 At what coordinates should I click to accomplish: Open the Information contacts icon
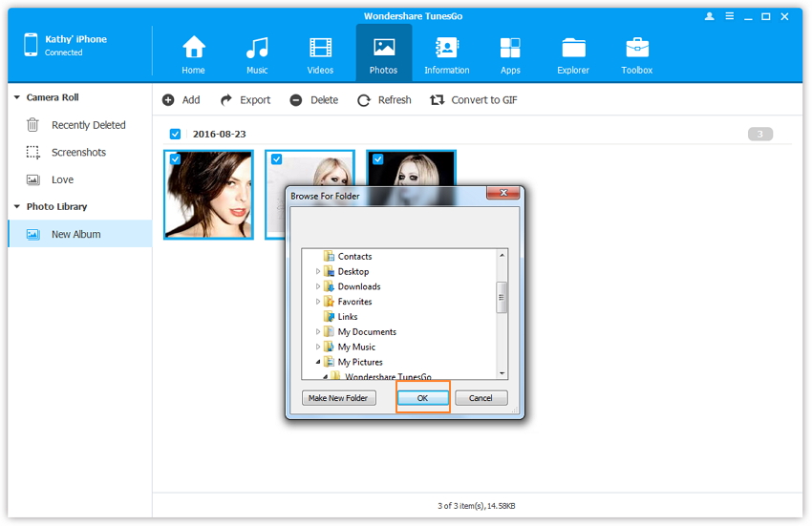(446, 48)
